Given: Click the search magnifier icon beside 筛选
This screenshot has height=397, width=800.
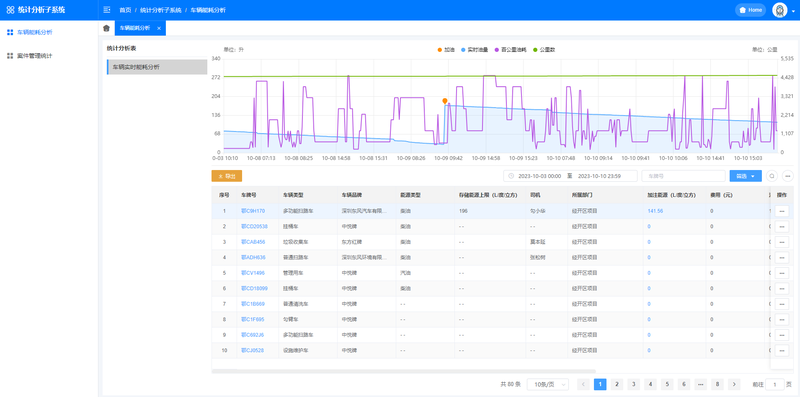Looking at the screenshot, I should click(x=772, y=176).
